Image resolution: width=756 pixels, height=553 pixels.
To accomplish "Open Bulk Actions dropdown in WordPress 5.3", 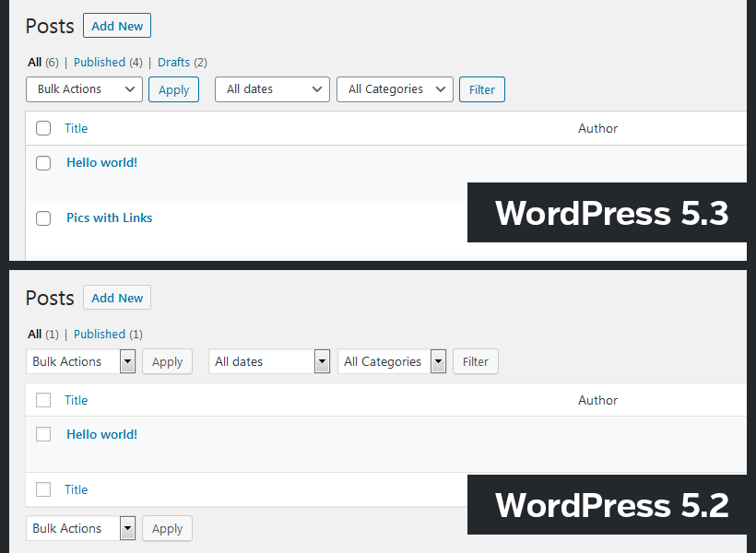I will pos(85,89).
